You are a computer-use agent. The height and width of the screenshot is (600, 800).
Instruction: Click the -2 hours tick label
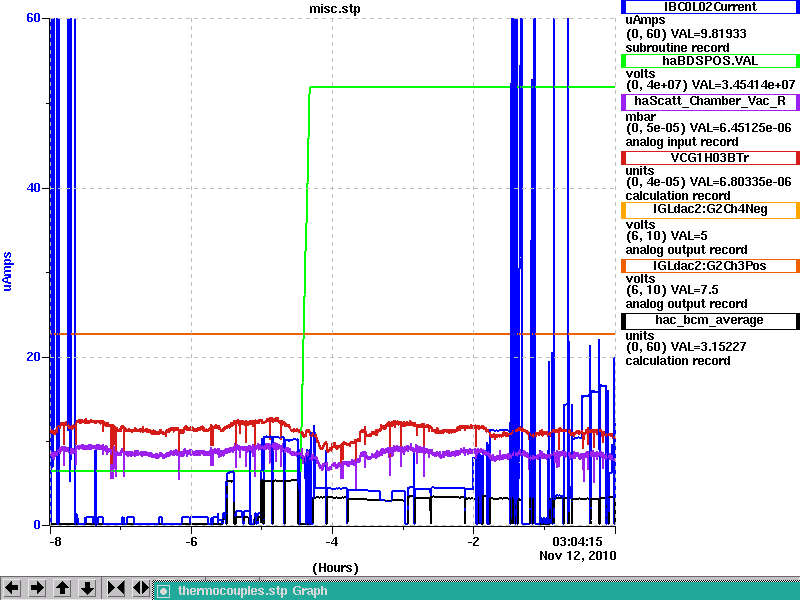(473, 542)
